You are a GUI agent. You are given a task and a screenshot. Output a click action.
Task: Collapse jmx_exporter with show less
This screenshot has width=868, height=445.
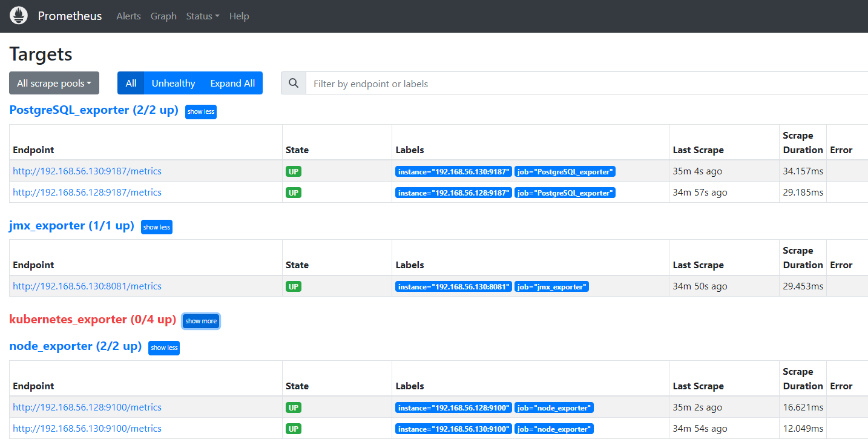tap(157, 227)
